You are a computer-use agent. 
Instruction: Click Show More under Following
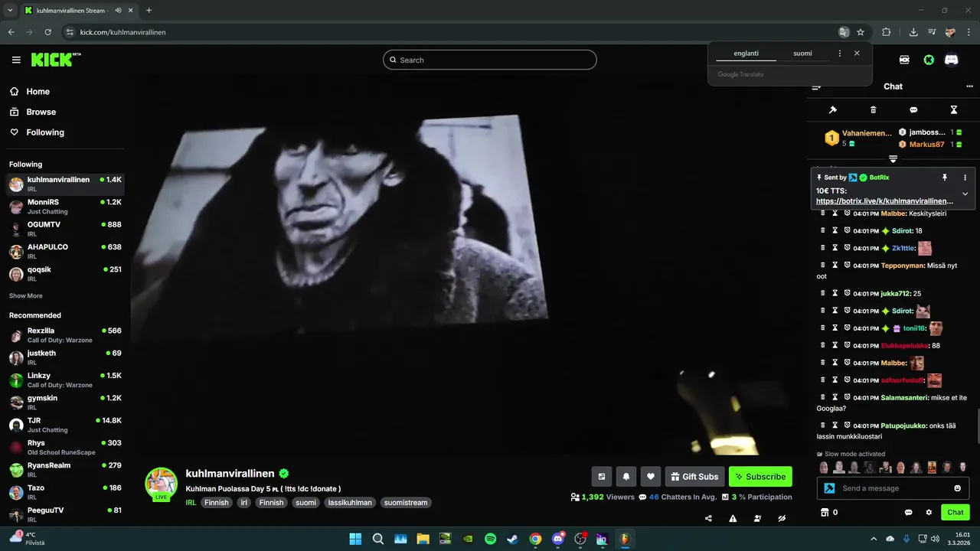point(26,295)
